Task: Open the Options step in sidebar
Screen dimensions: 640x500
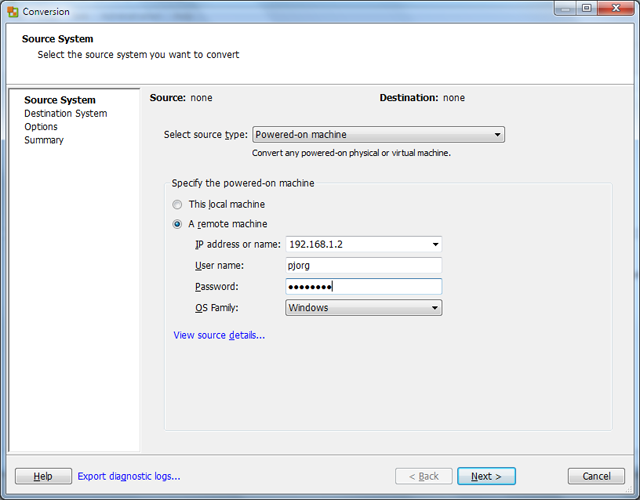Action: coord(41,127)
